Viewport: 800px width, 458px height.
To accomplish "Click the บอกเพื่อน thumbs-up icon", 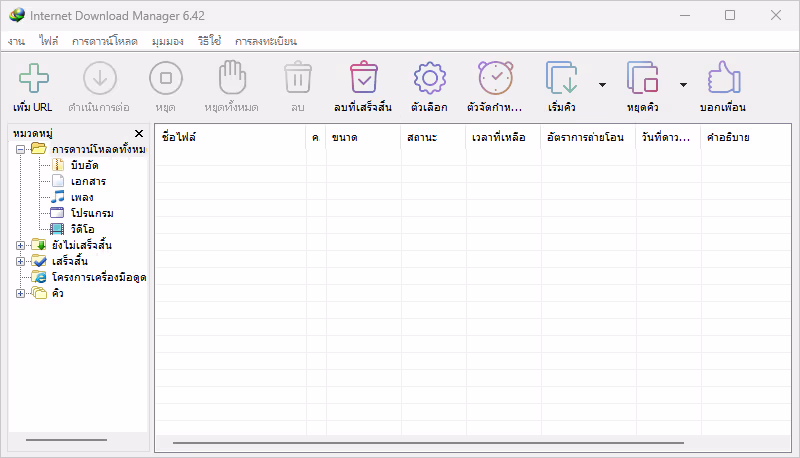I will point(723,79).
